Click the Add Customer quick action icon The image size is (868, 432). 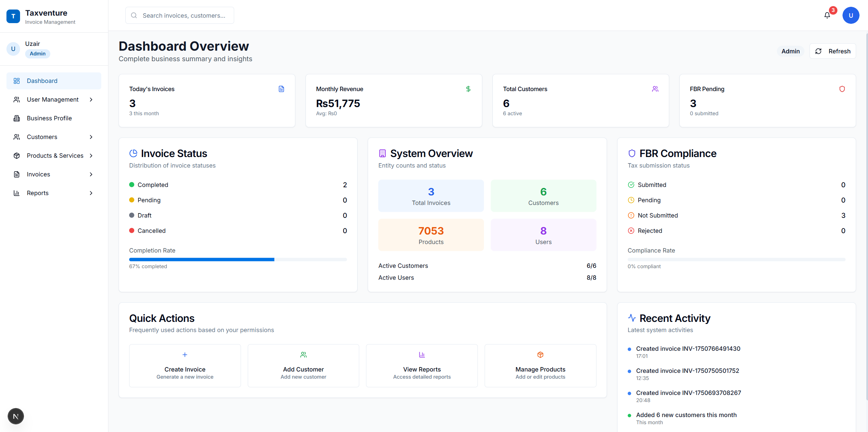[303, 355]
